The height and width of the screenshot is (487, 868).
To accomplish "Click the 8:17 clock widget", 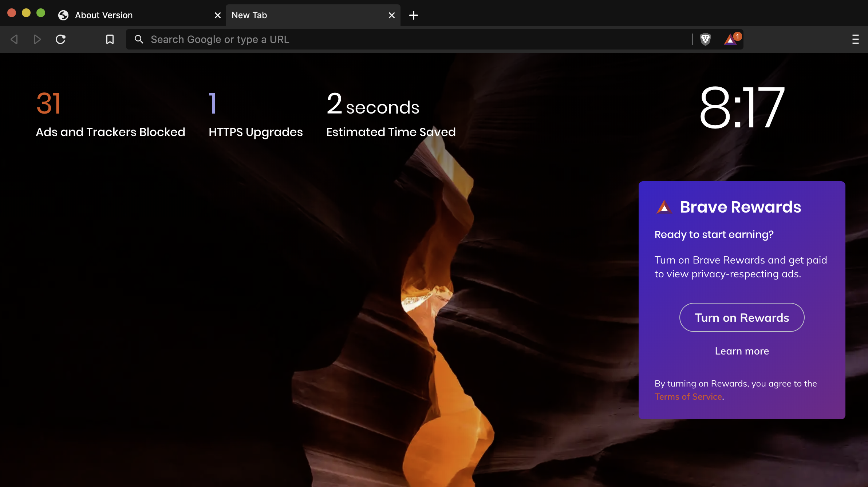I will 742,107.
